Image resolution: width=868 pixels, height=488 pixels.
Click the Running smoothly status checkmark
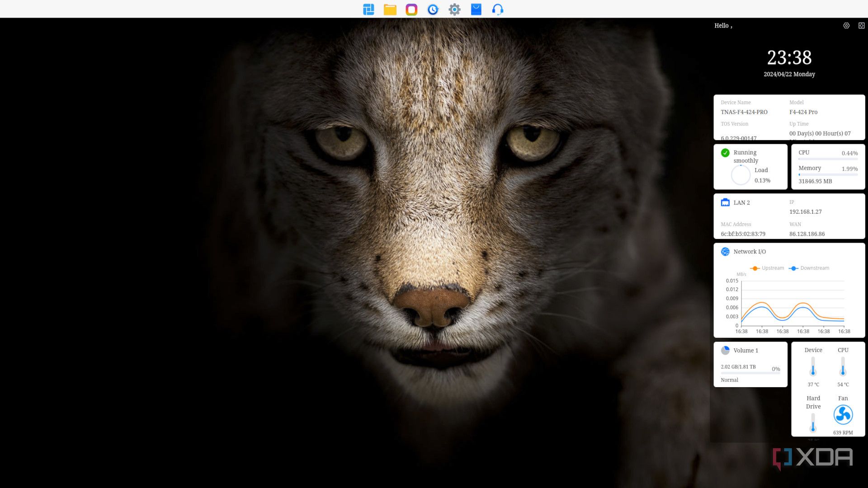(725, 153)
